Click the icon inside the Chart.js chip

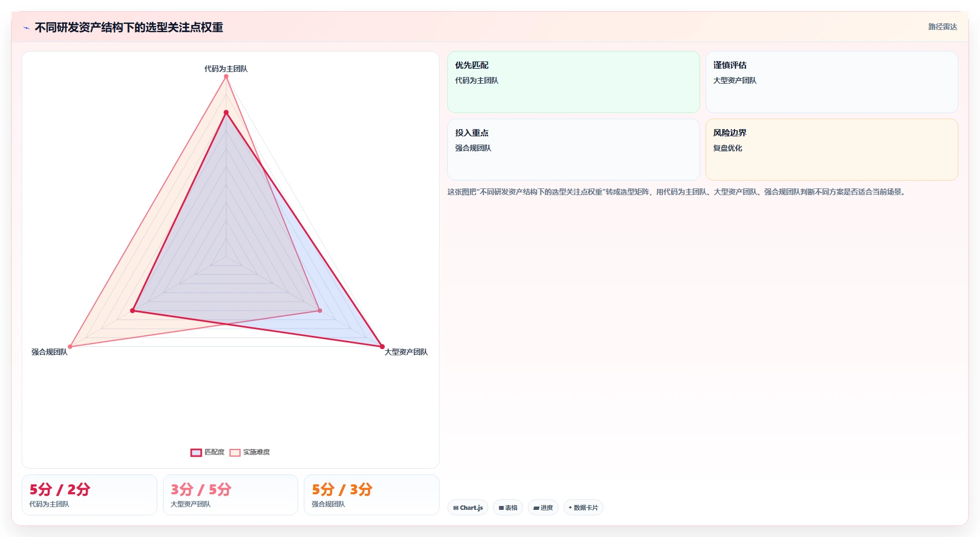click(x=456, y=508)
